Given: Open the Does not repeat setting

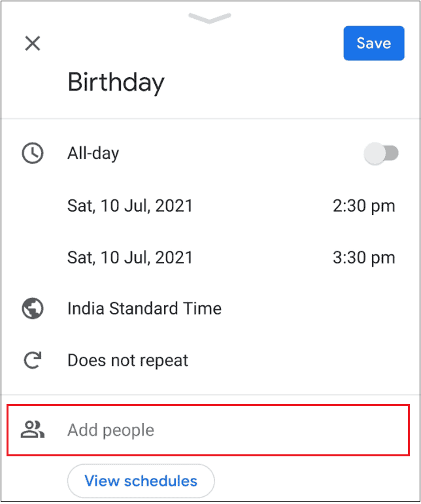Looking at the screenshot, I should click(127, 360).
